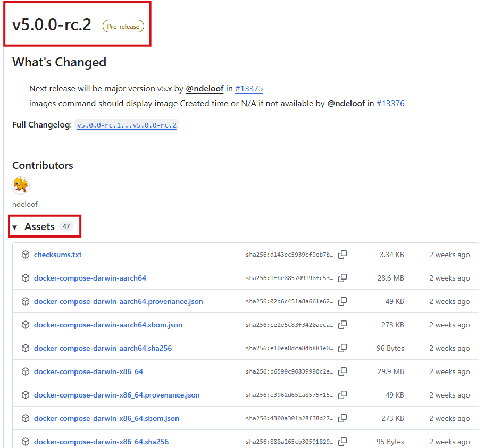Open pull request #13375

click(249, 89)
